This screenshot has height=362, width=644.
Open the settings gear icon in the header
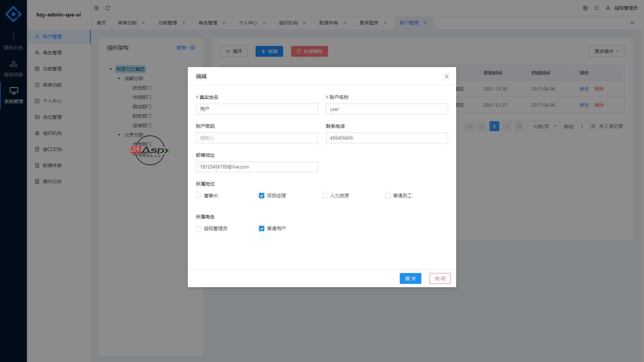(x=585, y=8)
